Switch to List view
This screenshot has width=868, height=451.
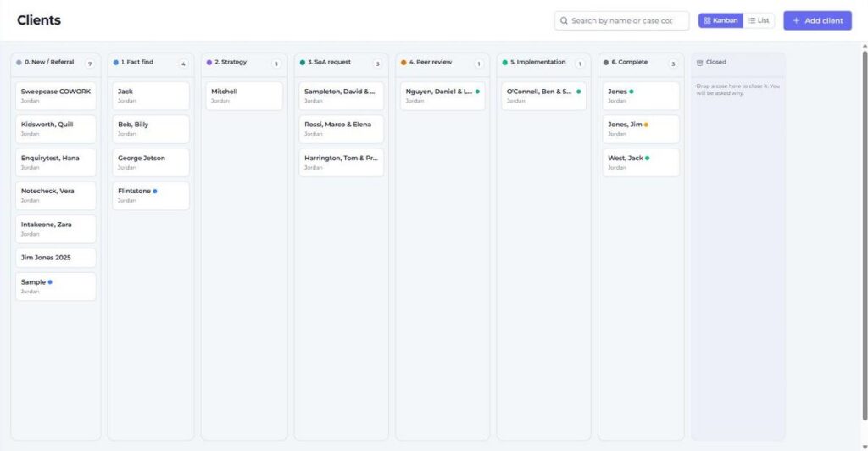click(759, 20)
